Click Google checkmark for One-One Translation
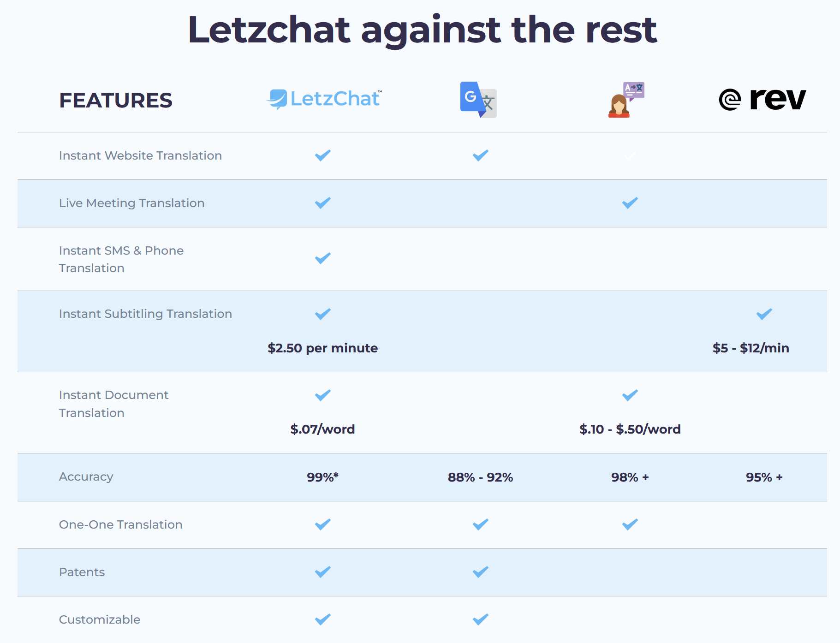840x643 pixels. click(x=480, y=524)
